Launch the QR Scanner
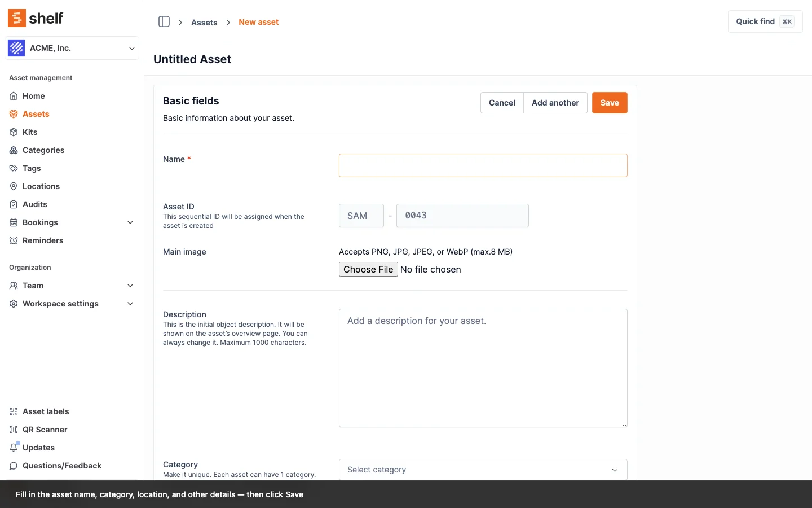Image resolution: width=812 pixels, height=508 pixels. click(x=45, y=430)
